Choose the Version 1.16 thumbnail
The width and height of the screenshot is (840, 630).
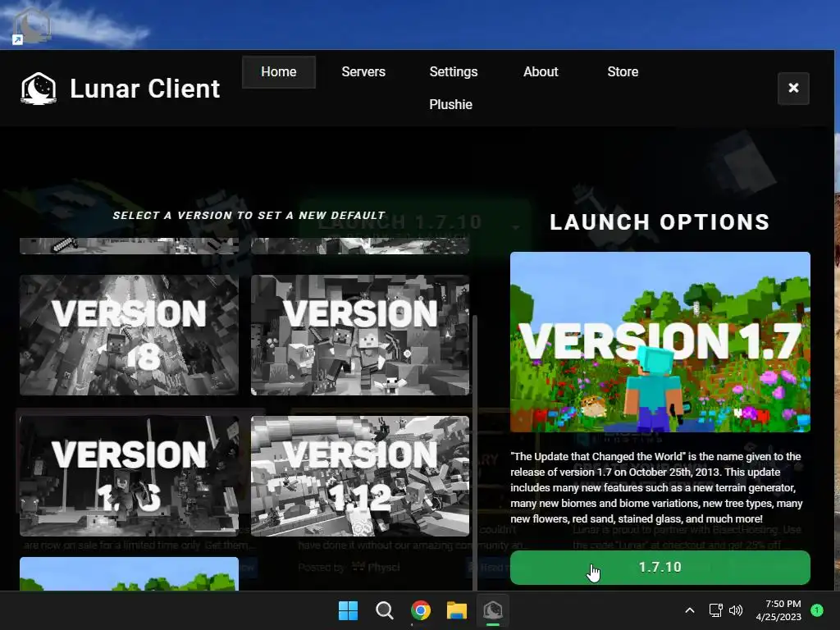129,476
